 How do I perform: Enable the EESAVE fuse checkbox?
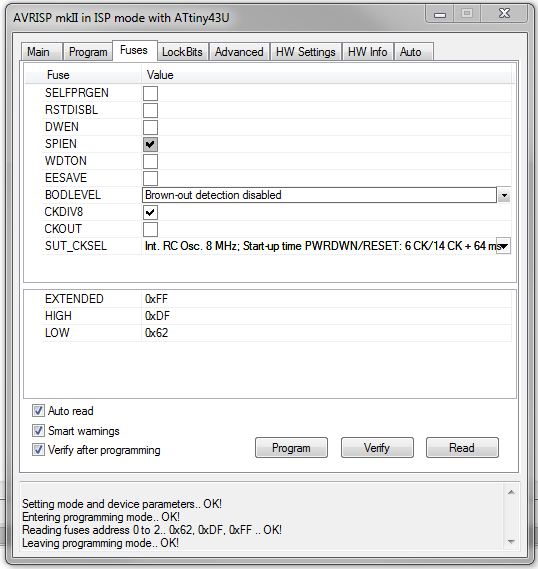[x=150, y=178]
